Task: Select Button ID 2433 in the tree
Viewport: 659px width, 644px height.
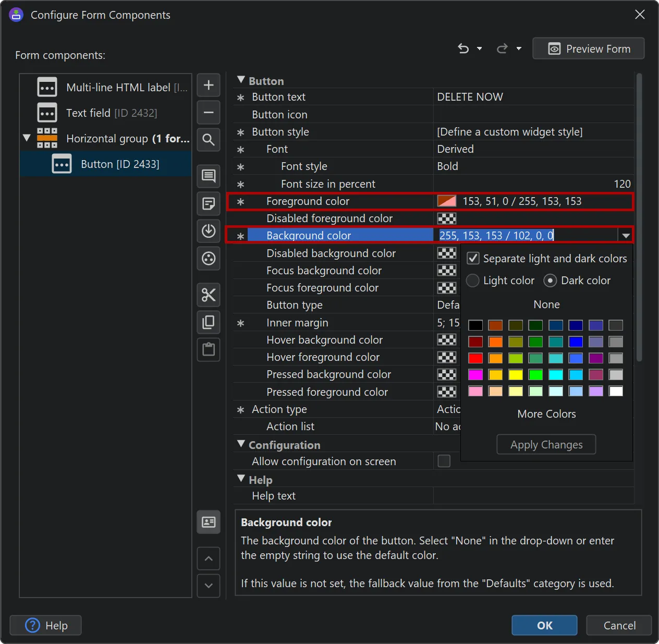Action: [120, 163]
